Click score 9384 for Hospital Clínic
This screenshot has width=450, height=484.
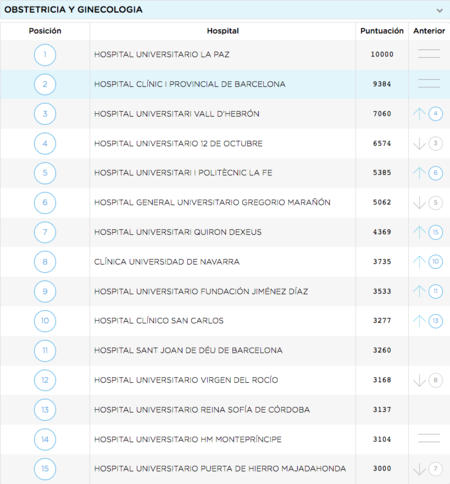pos(382,84)
